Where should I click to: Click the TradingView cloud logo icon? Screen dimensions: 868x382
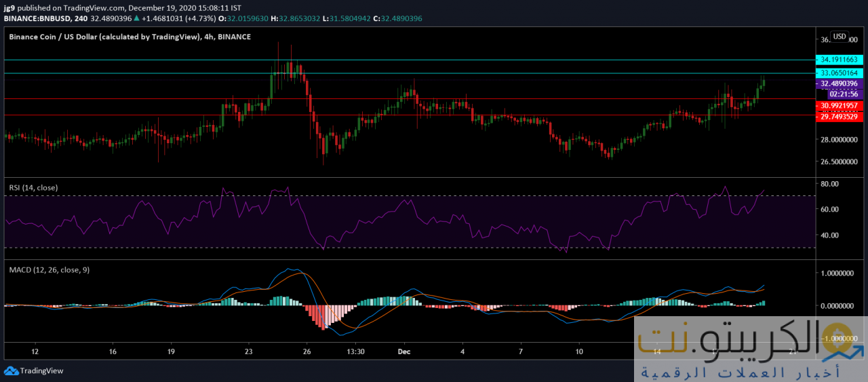click(x=11, y=370)
